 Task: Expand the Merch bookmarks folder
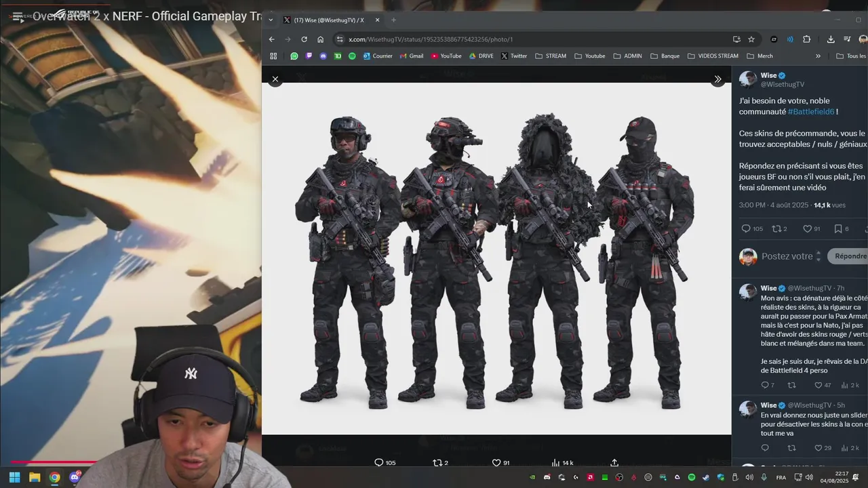[759, 56]
